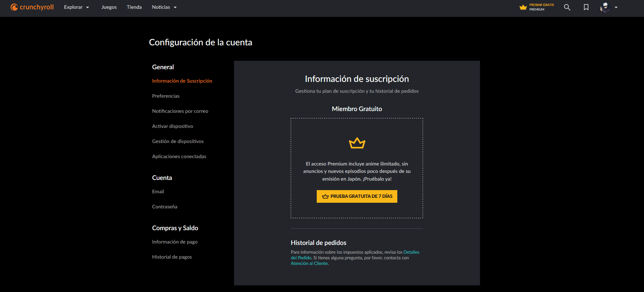Click the large crown icon in Premium box
644x292 pixels.
[357, 143]
